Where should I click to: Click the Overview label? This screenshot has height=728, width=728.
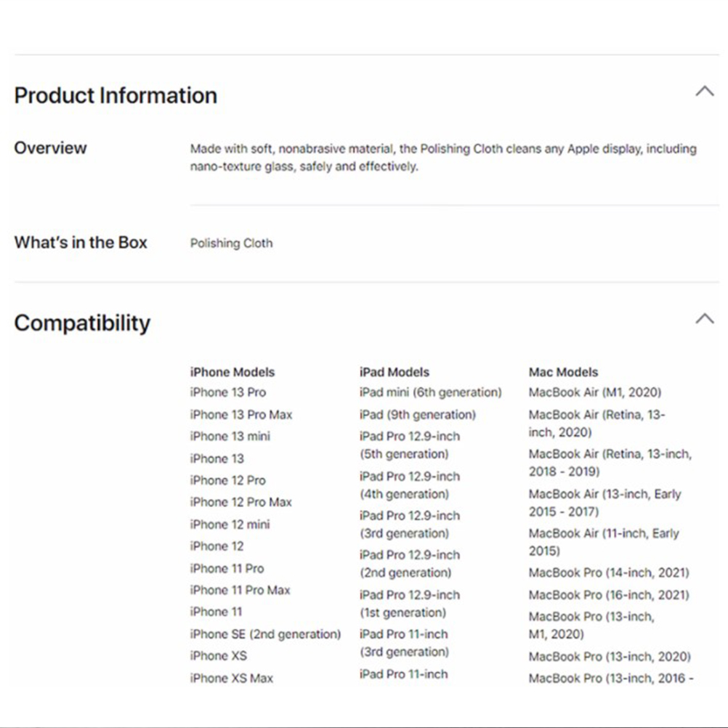[x=50, y=148]
